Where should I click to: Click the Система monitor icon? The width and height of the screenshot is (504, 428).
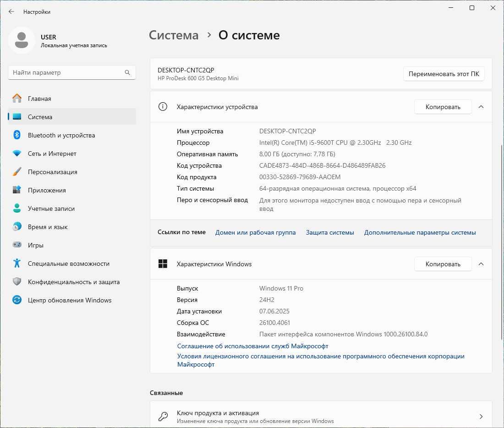click(17, 117)
